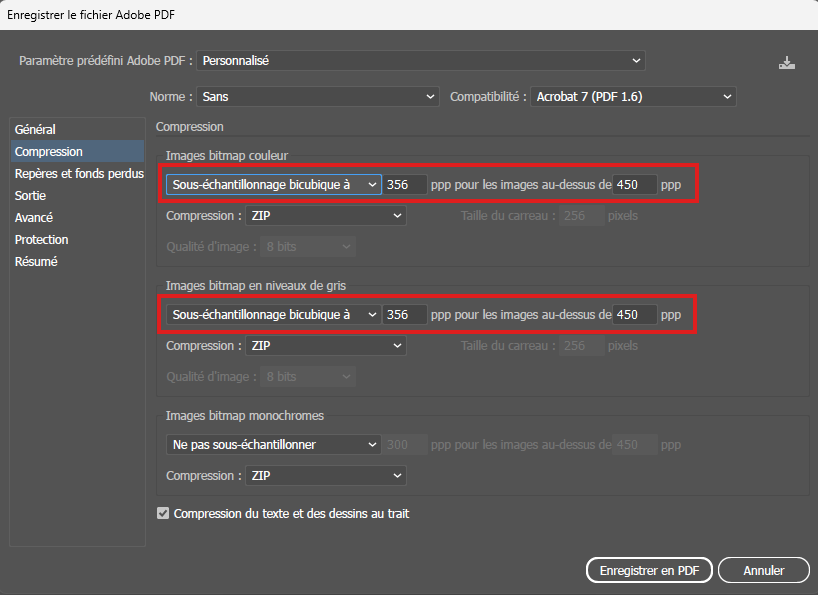Click the save preset icon at top right

click(x=787, y=62)
